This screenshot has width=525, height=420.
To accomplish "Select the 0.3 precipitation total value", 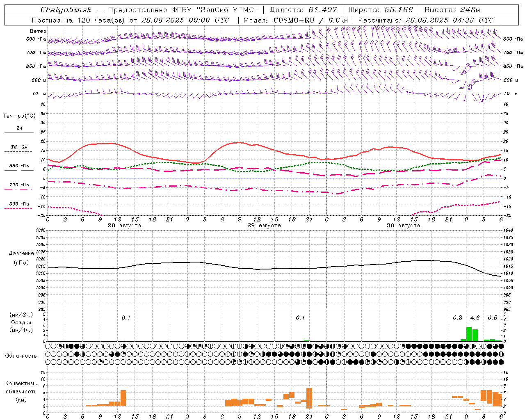I will click(457, 318).
